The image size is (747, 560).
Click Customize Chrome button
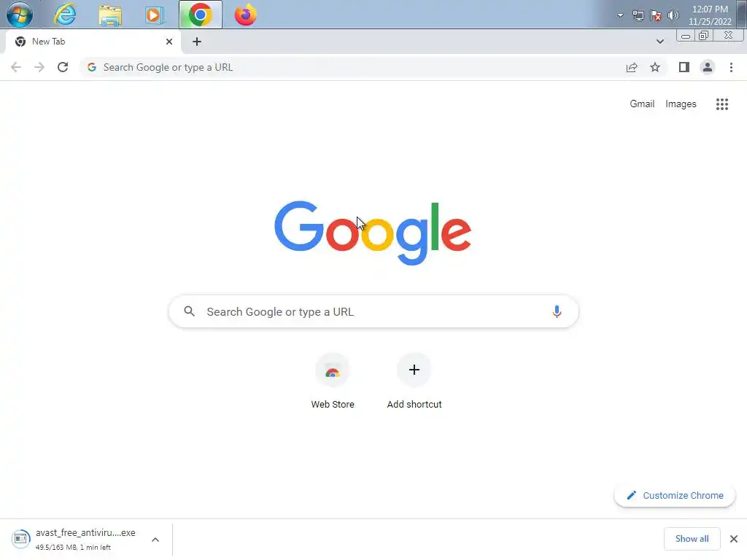pyautogui.click(x=675, y=495)
